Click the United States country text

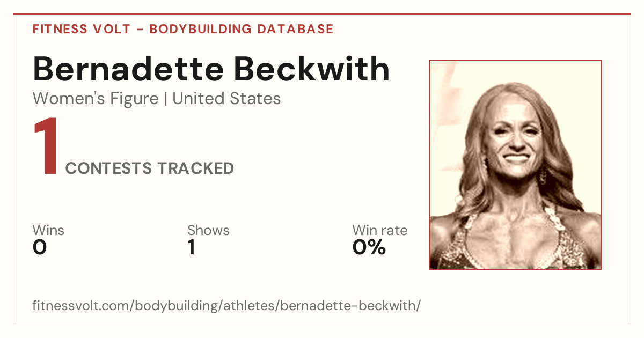tap(227, 99)
